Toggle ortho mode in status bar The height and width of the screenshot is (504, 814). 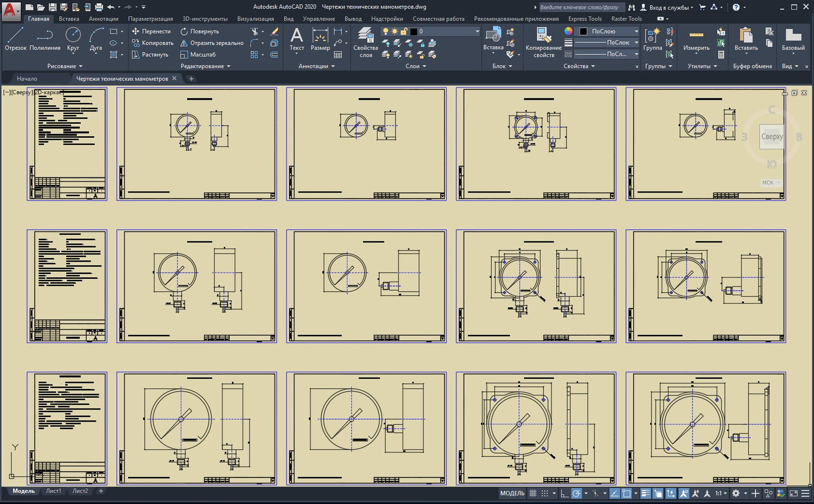pyautogui.click(x=564, y=493)
